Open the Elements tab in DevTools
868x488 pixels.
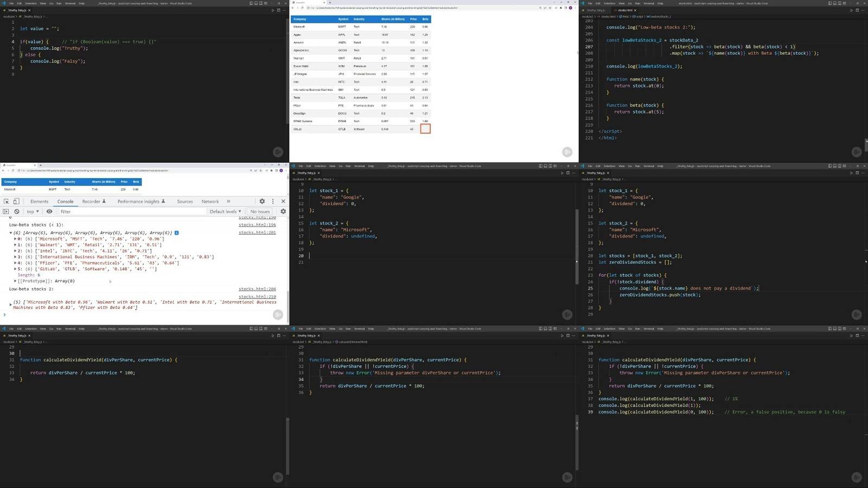[39, 201]
